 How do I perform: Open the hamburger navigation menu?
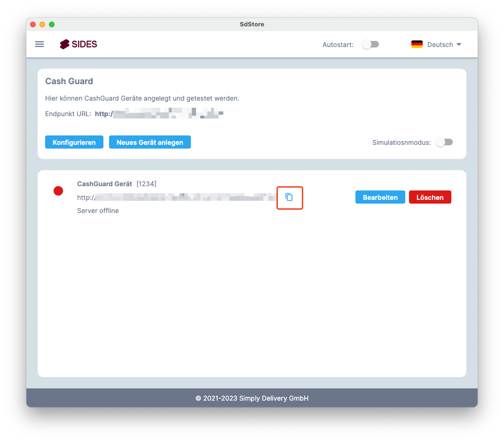click(39, 44)
